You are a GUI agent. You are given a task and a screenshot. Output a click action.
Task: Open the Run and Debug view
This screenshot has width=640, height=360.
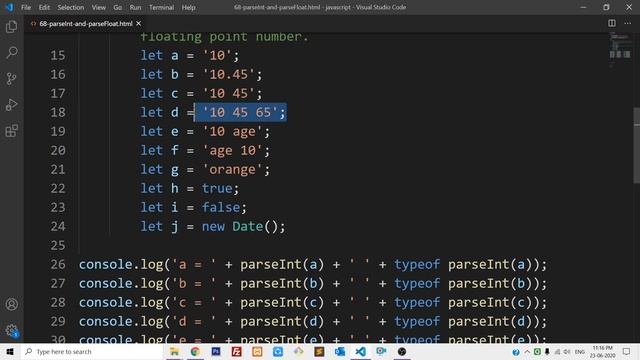[x=11, y=104]
